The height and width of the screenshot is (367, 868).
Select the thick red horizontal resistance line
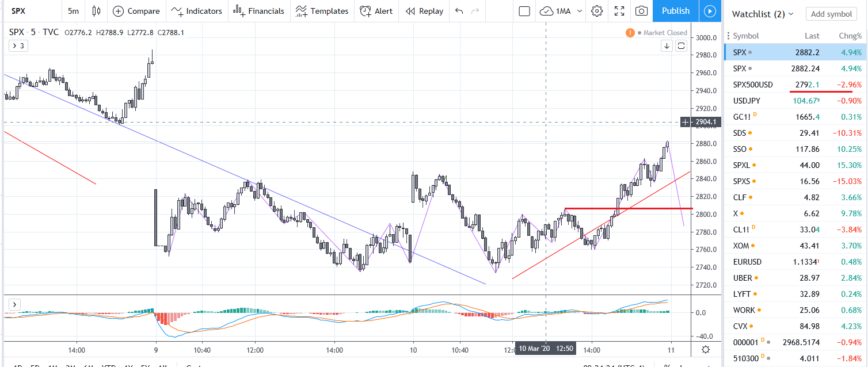(x=629, y=208)
